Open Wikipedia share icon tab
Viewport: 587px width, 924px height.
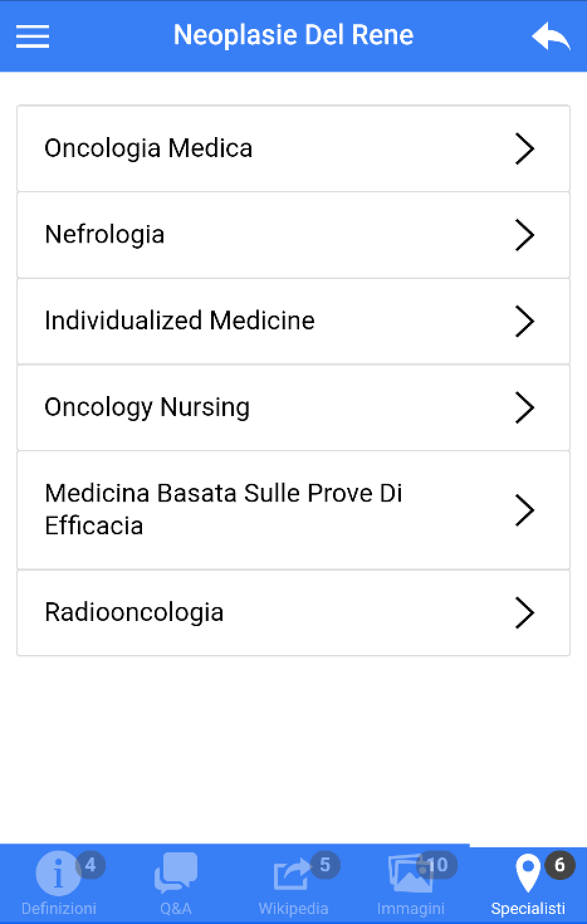292,874
